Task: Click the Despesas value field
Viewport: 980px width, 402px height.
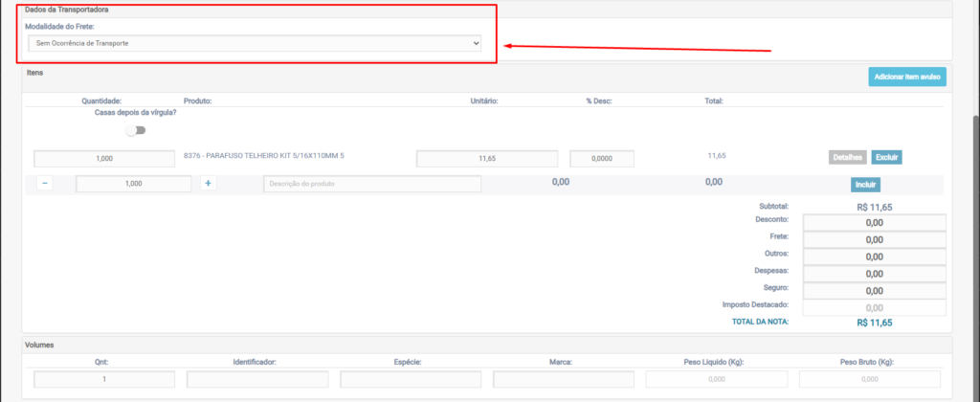Action: [x=874, y=274]
